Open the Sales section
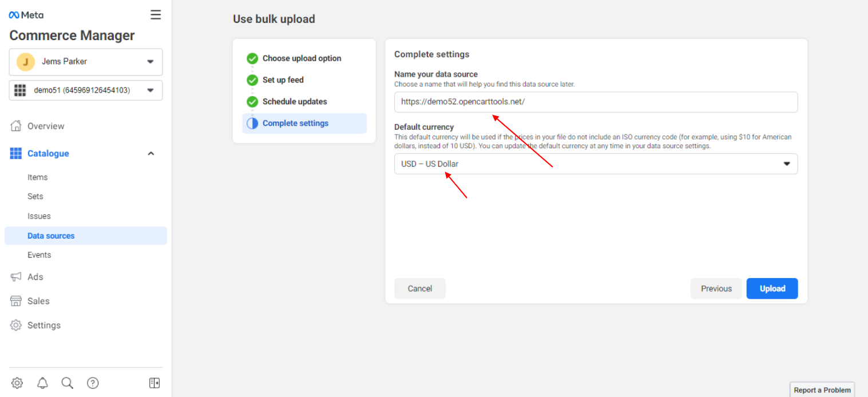The width and height of the screenshot is (868, 397). pos(38,301)
